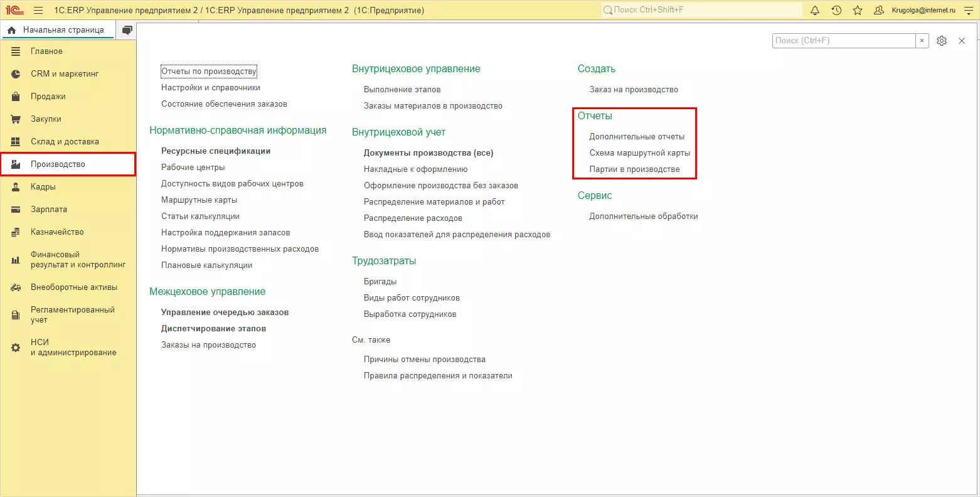Open Распределение расходов link

pos(413,218)
